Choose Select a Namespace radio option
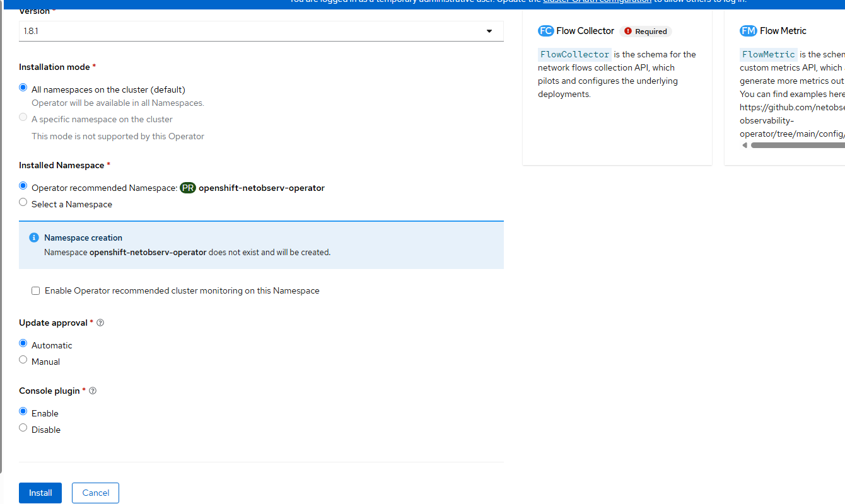845x504 pixels. [23, 203]
